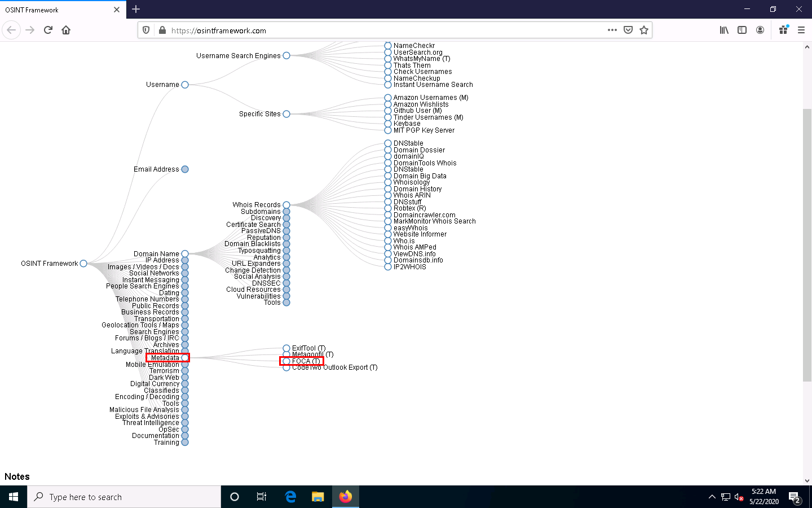Viewport: 812px width, 508px height.
Task: Open Windows Start menu
Action: [x=14, y=497]
